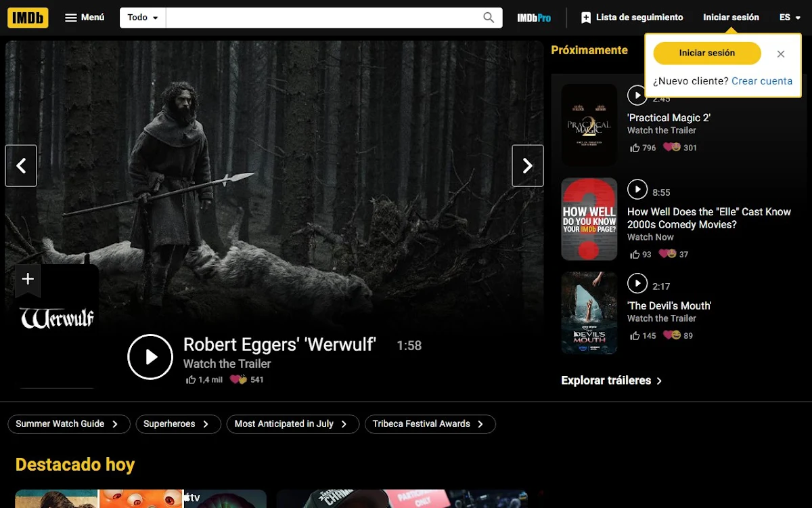Screen dimensions: 812x508
Task: Click the Próximamente heading
Action: click(x=589, y=50)
